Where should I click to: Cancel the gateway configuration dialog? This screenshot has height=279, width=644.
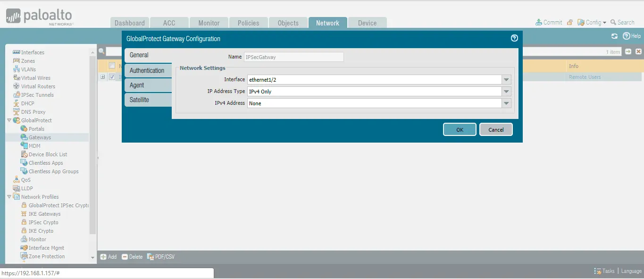click(496, 130)
